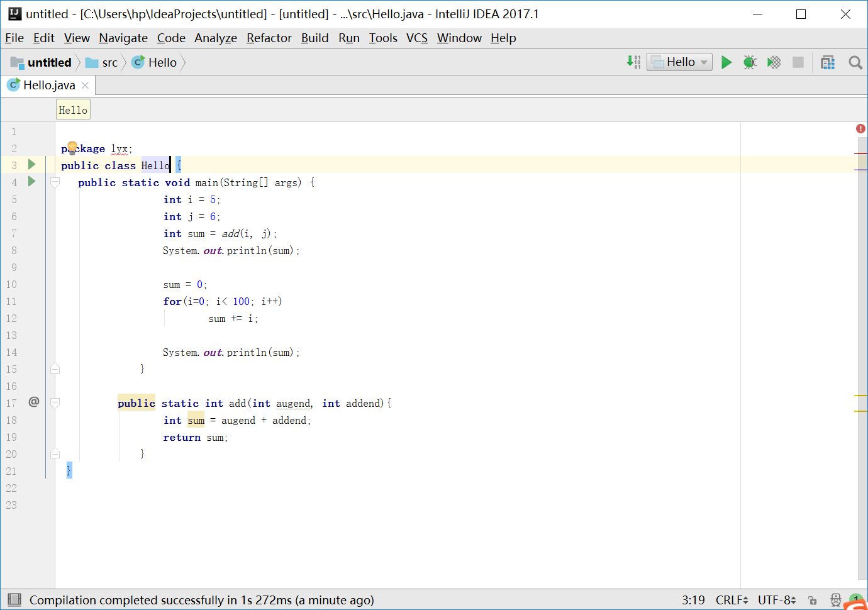Viewport: 868px width, 610px height.
Task: Click the closing brace on line 21
Action: point(69,470)
